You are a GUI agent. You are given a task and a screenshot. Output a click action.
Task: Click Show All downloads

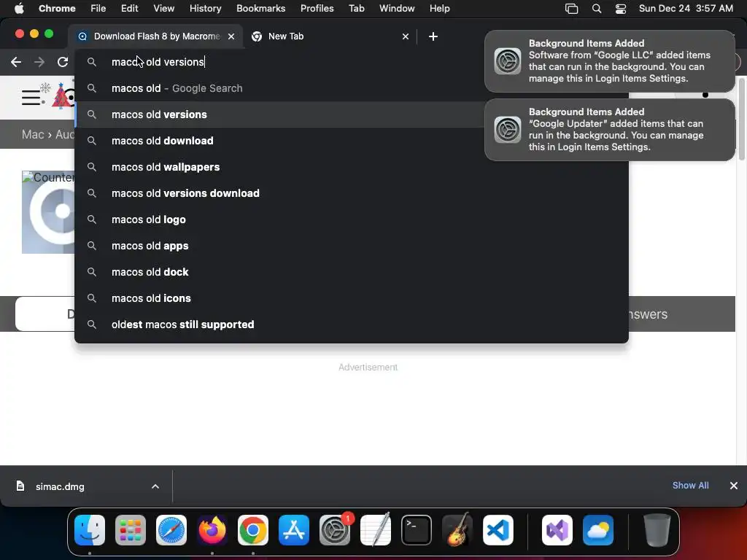tap(690, 485)
